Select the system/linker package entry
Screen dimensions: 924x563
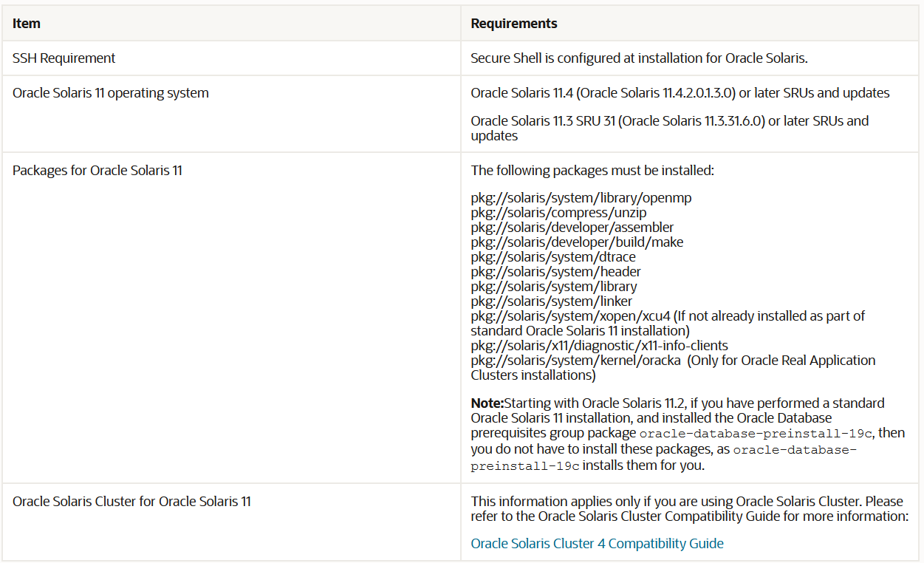[x=552, y=301]
